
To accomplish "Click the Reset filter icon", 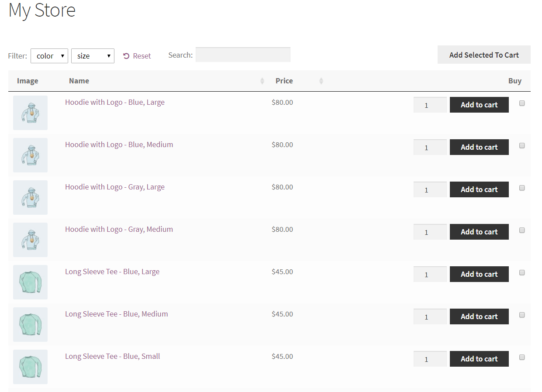I will (x=126, y=56).
